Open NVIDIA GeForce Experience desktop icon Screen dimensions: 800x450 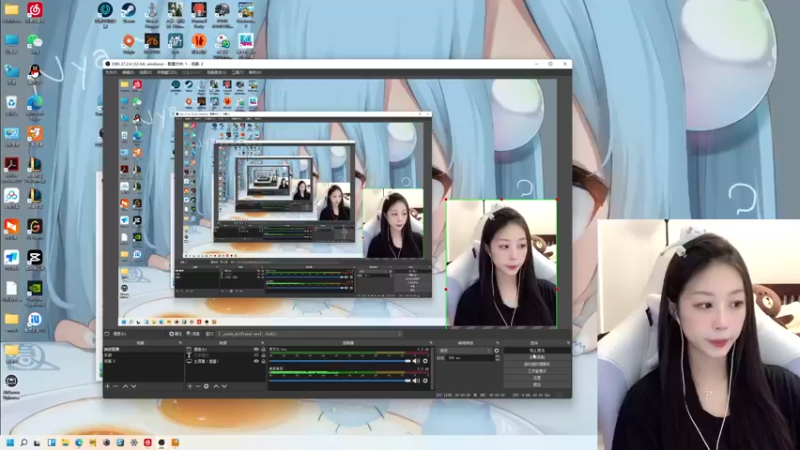(35, 288)
